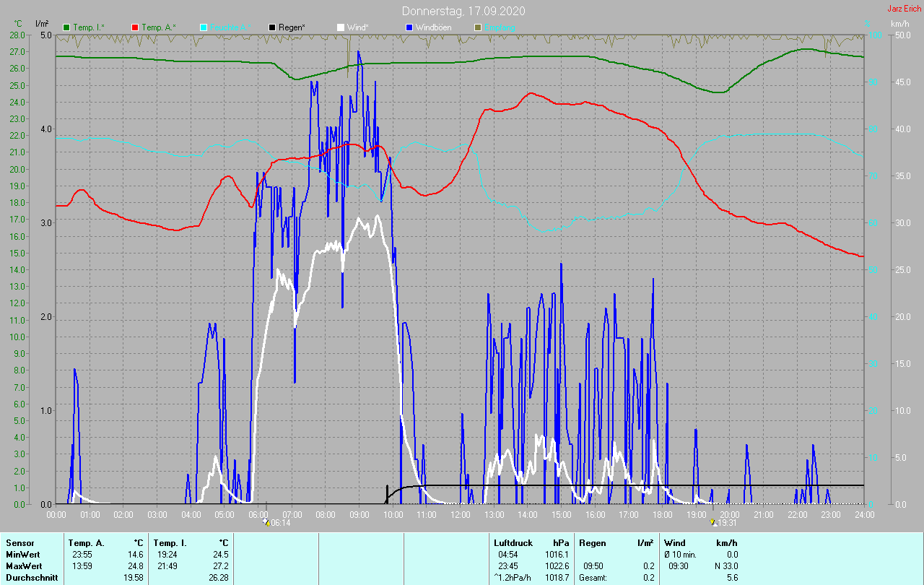
Task: Click the Sensor header in statistics table
Action: click(19, 542)
